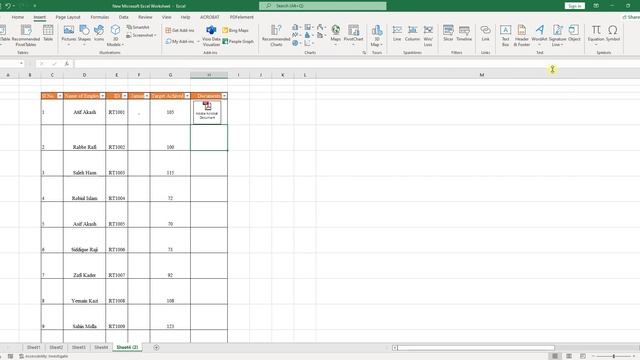640x360 pixels.
Task: Open the Target Achieved filter dropdown
Action: [x=187, y=96]
